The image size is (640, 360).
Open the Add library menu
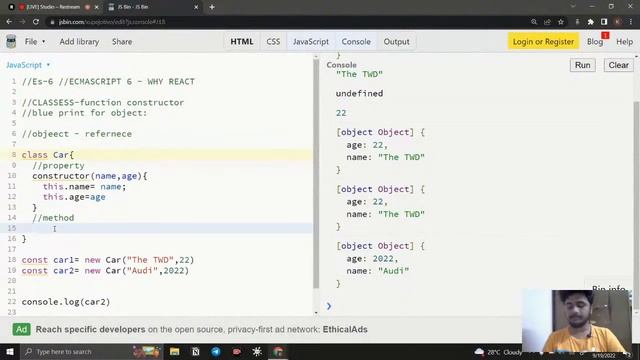coord(79,42)
